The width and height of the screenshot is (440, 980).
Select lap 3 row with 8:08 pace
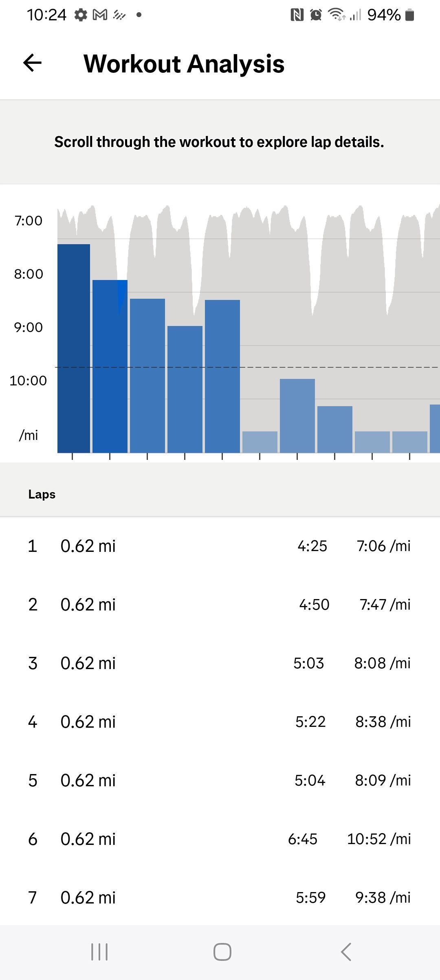pyautogui.click(x=220, y=663)
